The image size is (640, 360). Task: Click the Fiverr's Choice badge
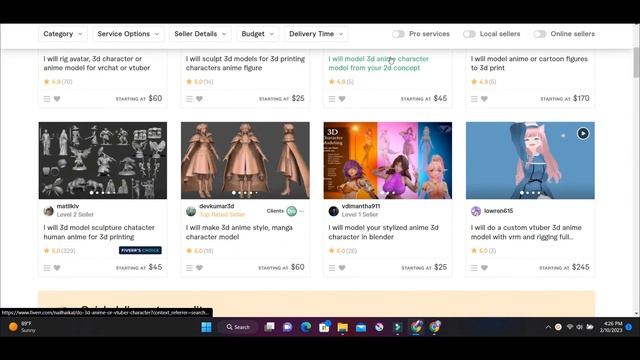140,250
